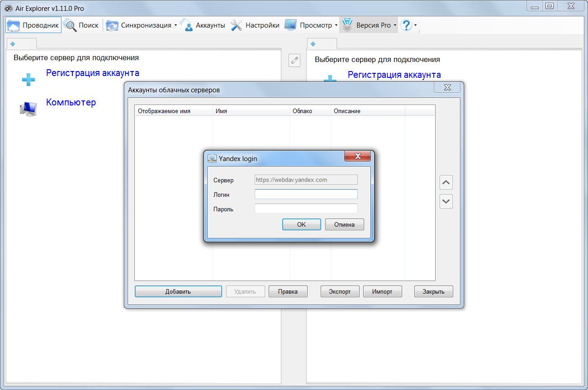Click the Компьютер monitor icon
The image size is (588, 390).
click(28, 109)
